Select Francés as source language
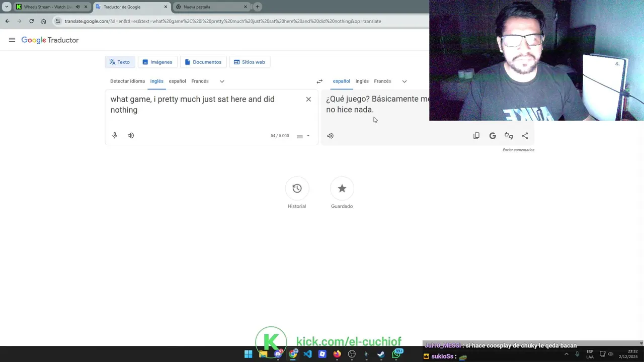 (200, 81)
